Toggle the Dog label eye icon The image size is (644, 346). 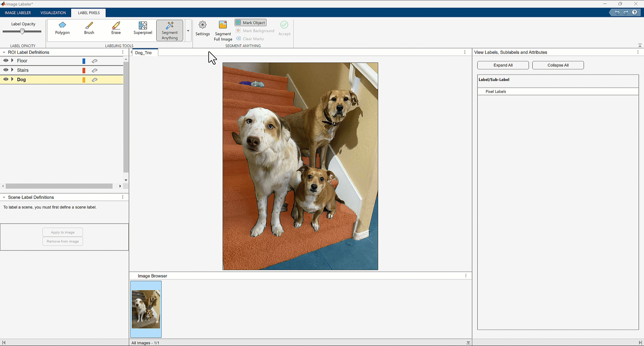pos(6,79)
